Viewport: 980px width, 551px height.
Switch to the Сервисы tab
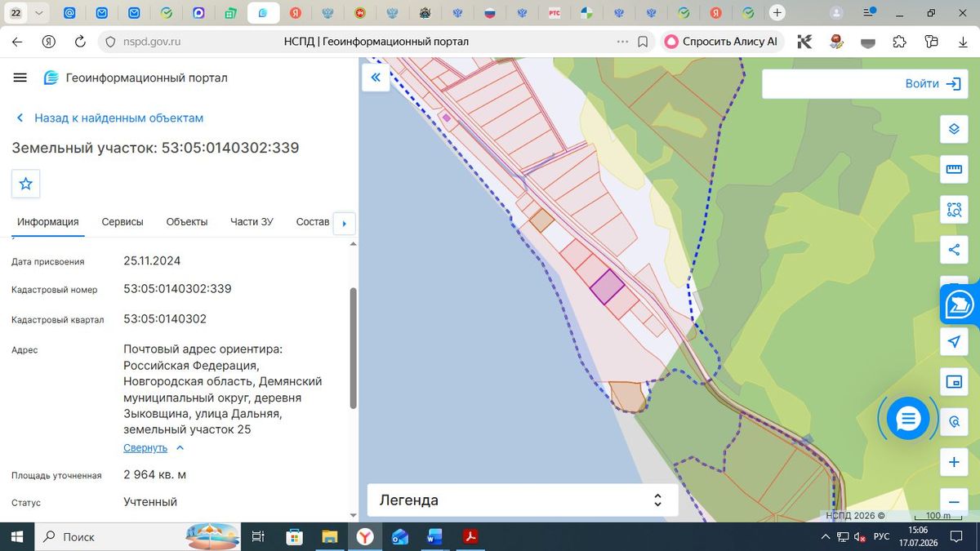point(122,222)
